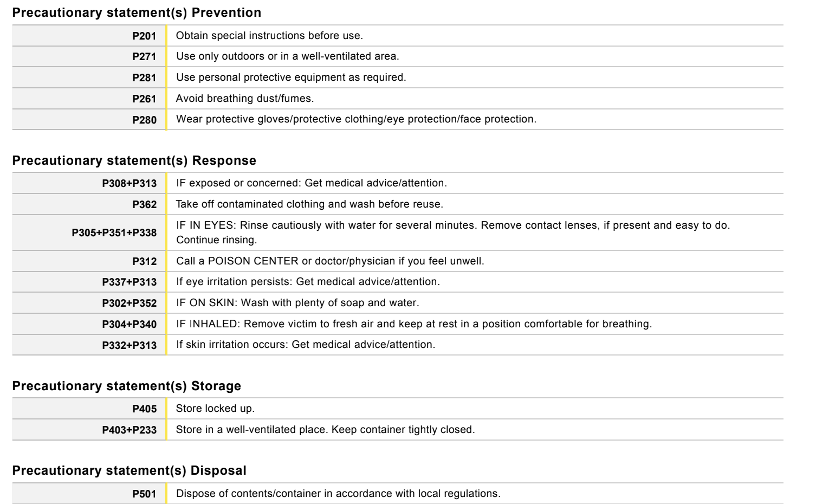Click the Precautionary statement(s) Response heading
Viewport: 816px width, 504px height.
[x=134, y=160]
